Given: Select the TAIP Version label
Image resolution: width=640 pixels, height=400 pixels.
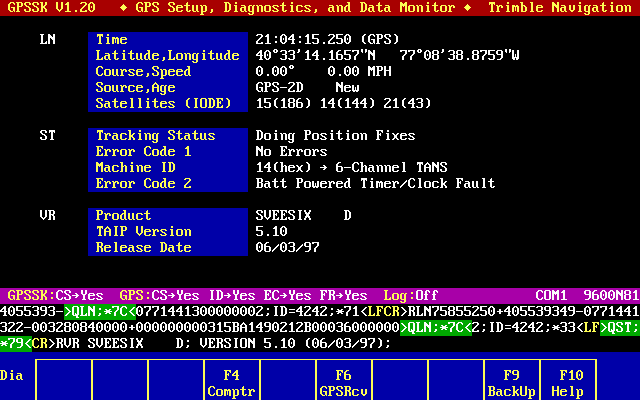Looking at the screenshot, I should (143, 231).
